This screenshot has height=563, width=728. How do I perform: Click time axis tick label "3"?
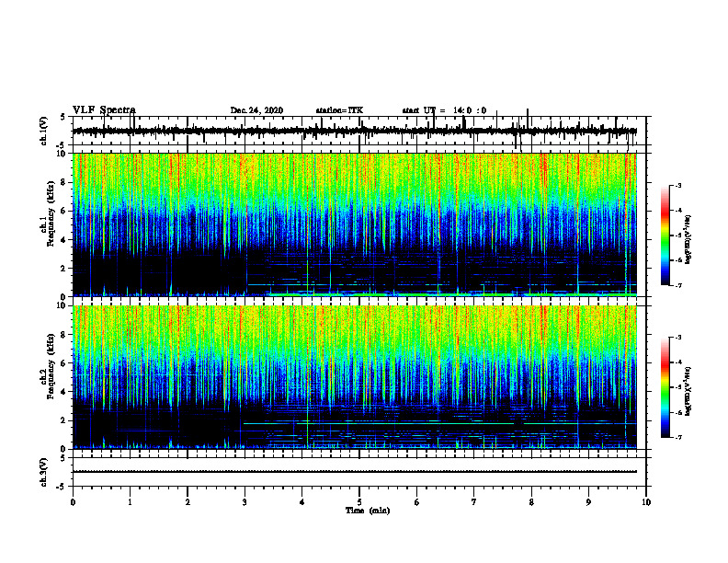(245, 502)
